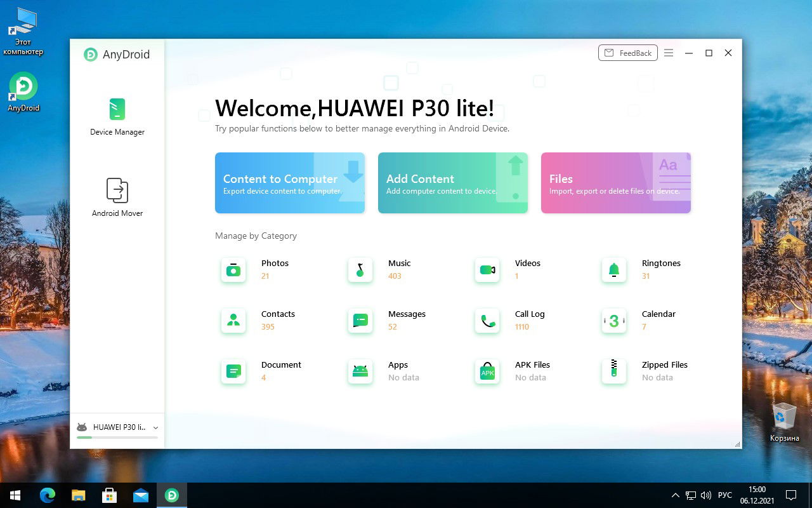Click the Messages chat bubble icon
Image resolution: width=812 pixels, height=508 pixels.
pyautogui.click(x=360, y=321)
